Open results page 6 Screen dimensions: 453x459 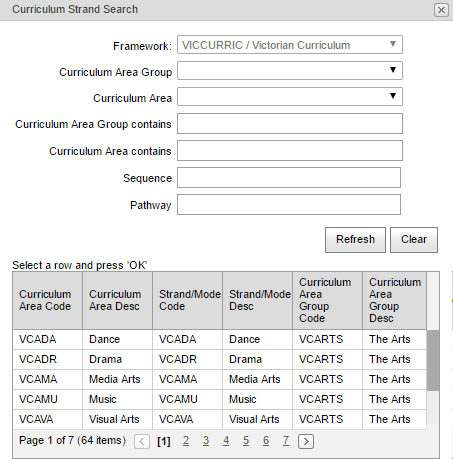tap(266, 441)
